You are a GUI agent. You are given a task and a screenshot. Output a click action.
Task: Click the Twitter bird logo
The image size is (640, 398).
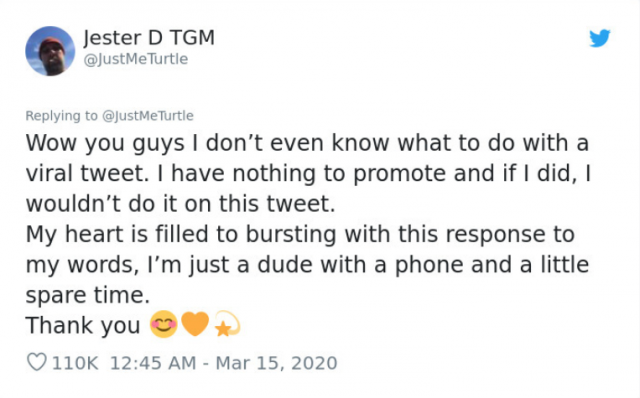pyautogui.click(x=600, y=38)
